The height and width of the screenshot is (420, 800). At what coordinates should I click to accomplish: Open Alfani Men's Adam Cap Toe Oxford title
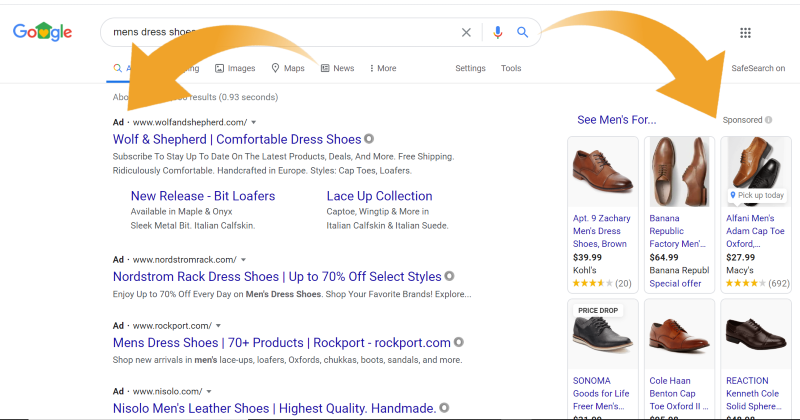pyautogui.click(x=755, y=231)
